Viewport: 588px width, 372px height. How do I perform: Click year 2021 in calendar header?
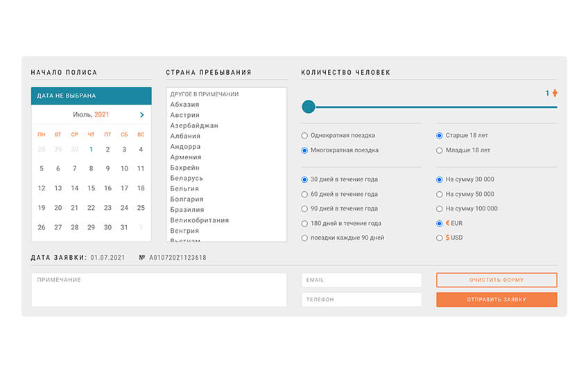(x=102, y=115)
